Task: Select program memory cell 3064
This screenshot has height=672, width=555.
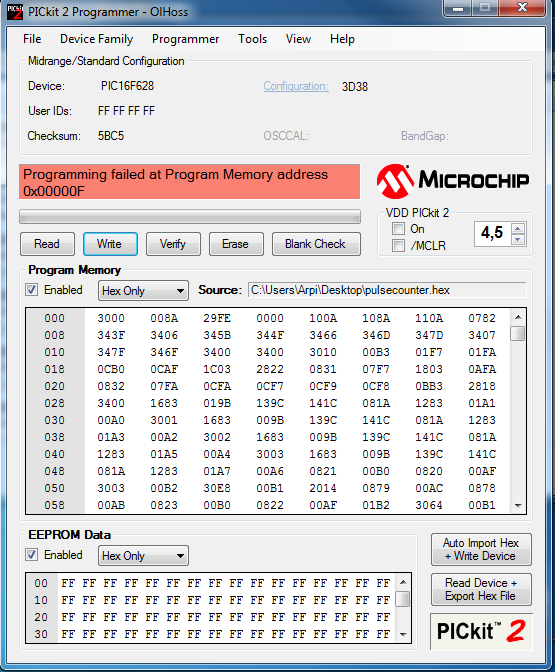Action: click(429, 505)
